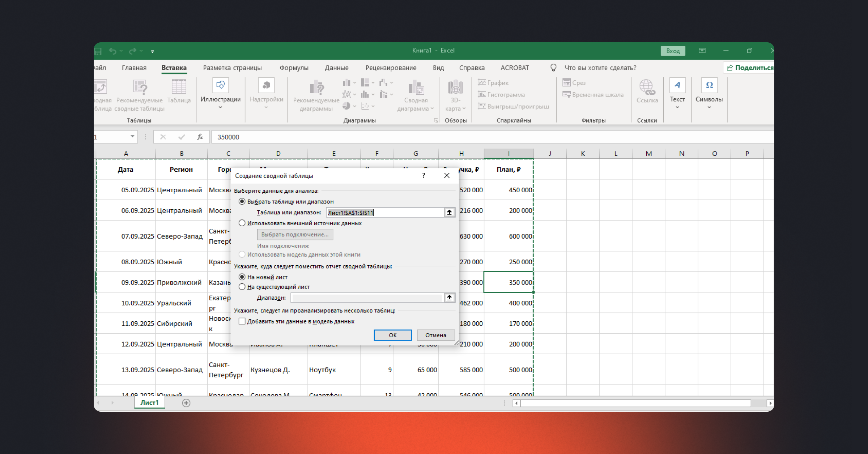Select 'На существующий лист' radio button
The image size is (868, 454).
[x=242, y=287]
